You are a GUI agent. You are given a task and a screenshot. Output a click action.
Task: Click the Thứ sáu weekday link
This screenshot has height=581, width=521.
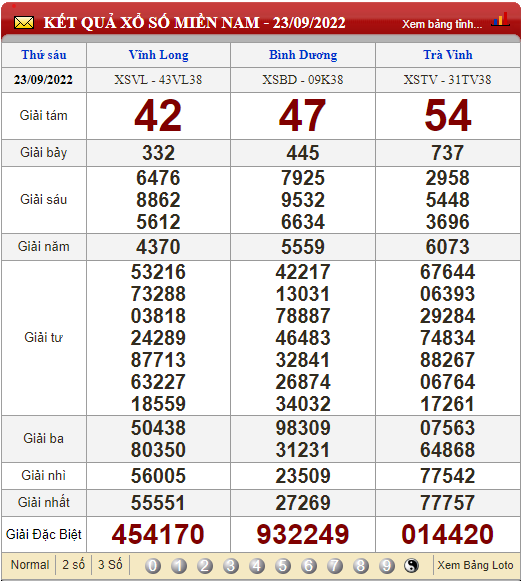pos(44,55)
